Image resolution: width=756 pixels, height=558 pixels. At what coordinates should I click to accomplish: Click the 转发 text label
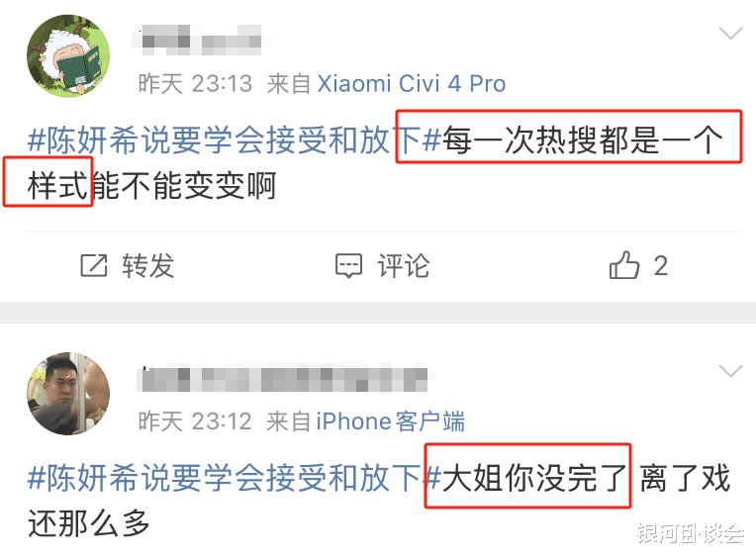(148, 265)
